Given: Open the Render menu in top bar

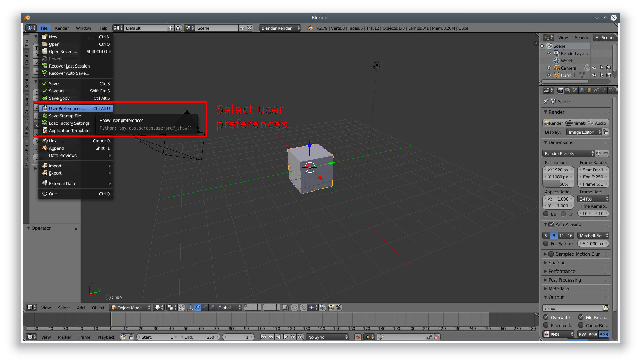Looking at the screenshot, I should pos(62,28).
